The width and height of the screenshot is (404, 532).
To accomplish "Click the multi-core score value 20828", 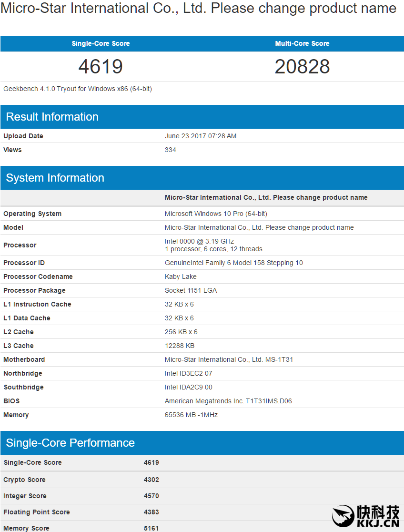I will [302, 66].
